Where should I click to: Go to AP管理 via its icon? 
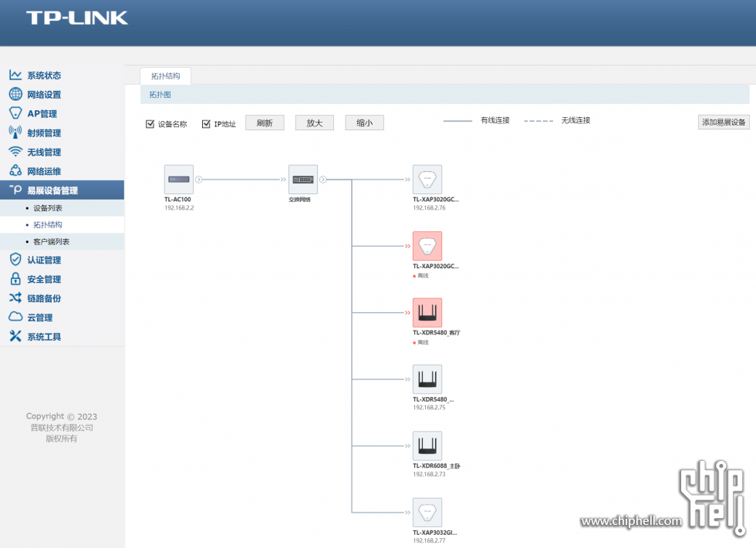pos(15,113)
